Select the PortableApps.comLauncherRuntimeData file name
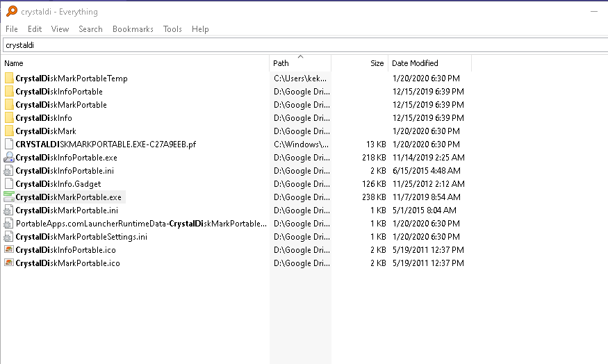The width and height of the screenshot is (608, 364). pos(141,223)
